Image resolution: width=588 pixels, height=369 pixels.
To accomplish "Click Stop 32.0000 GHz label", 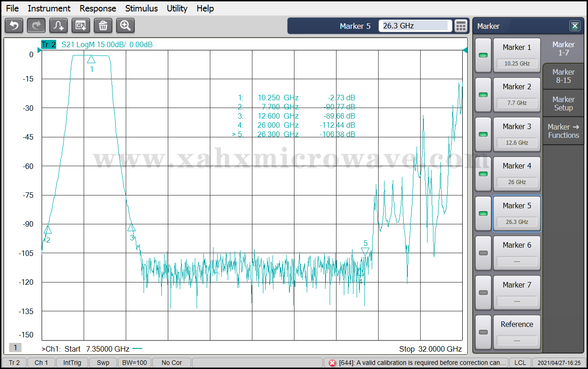I will 430,349.
